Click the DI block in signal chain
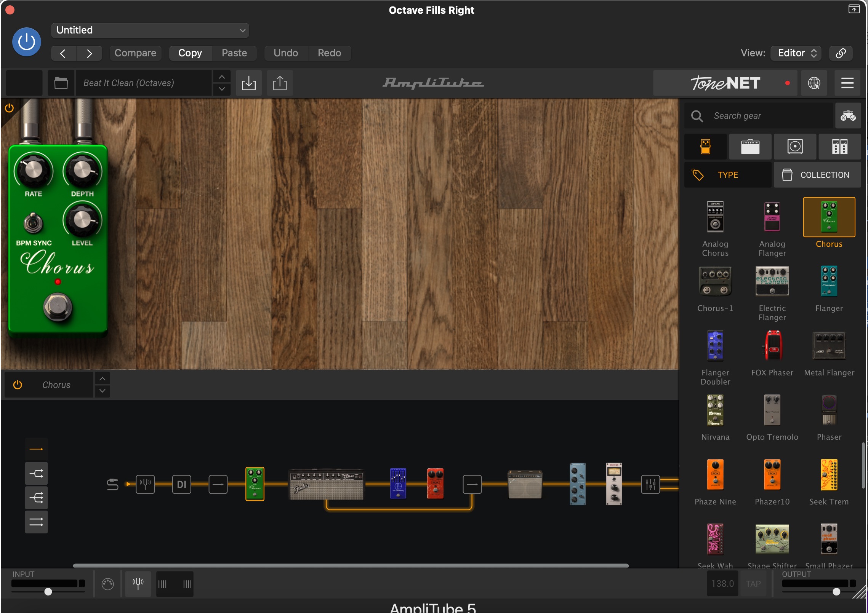Viewport: 868px width, 613px height. click(182, 484)
